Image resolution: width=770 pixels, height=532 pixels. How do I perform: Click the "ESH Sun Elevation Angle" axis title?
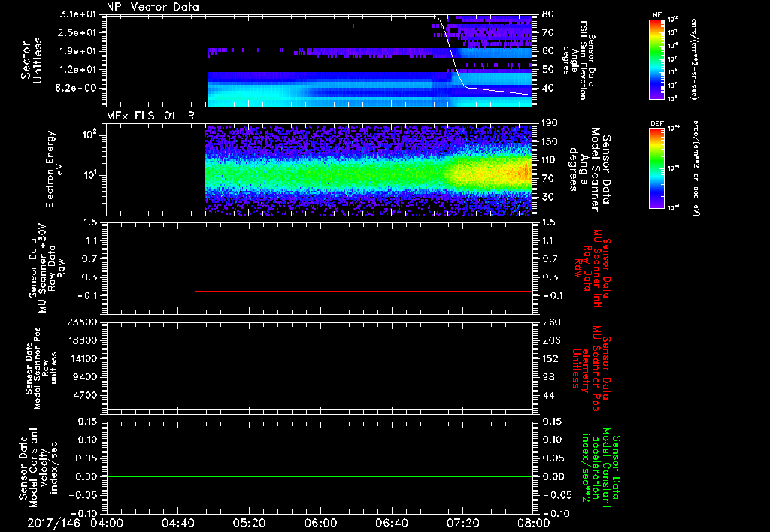tap(578, 60)
